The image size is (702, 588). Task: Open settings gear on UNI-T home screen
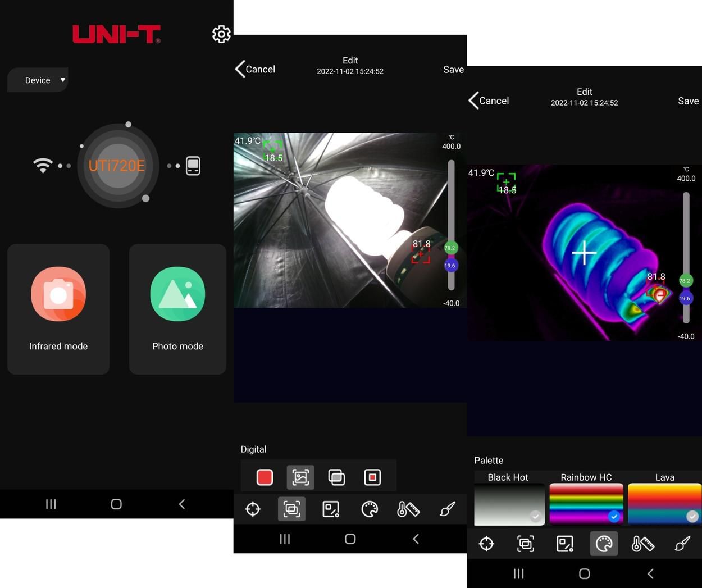pos(221,34)
